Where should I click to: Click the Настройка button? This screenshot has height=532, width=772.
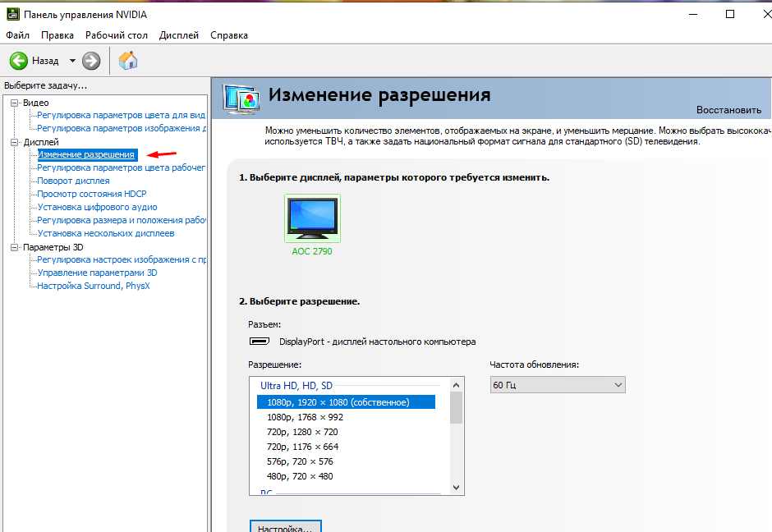[x=285, y=527]
